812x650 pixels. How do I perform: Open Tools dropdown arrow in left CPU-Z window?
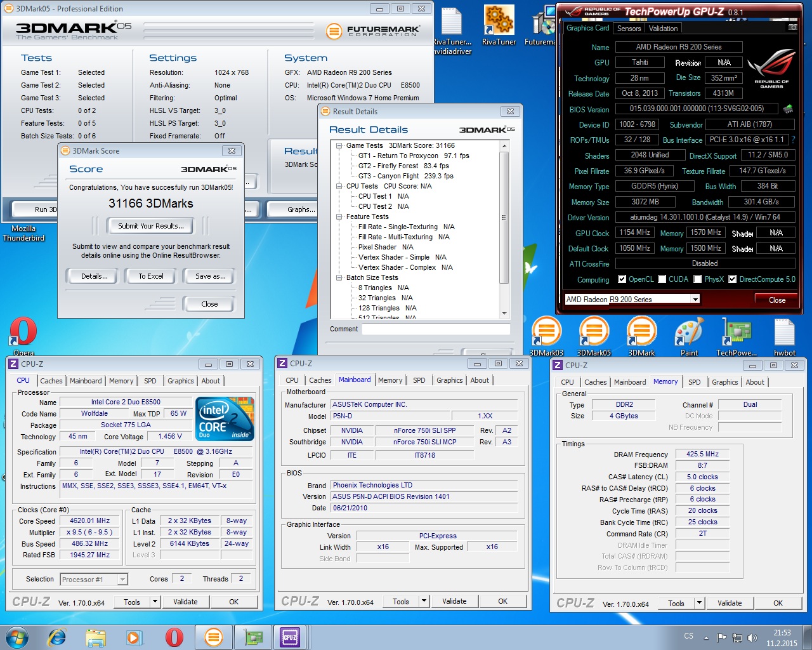154,602
